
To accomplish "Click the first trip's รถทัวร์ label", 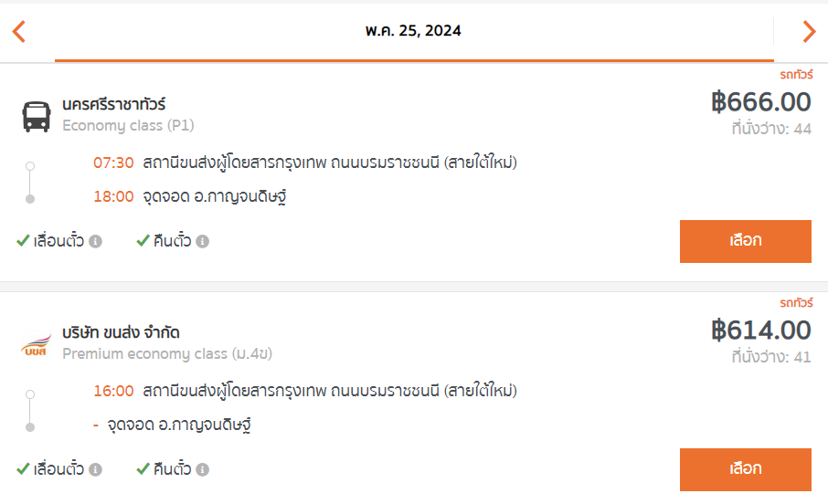I will click(796, 75).
